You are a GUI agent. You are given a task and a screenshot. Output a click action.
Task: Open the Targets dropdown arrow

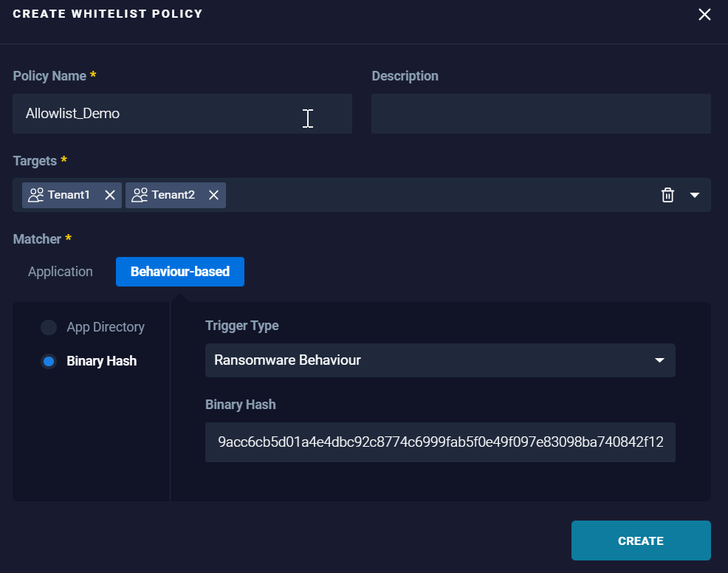click(x=694, y=195)
